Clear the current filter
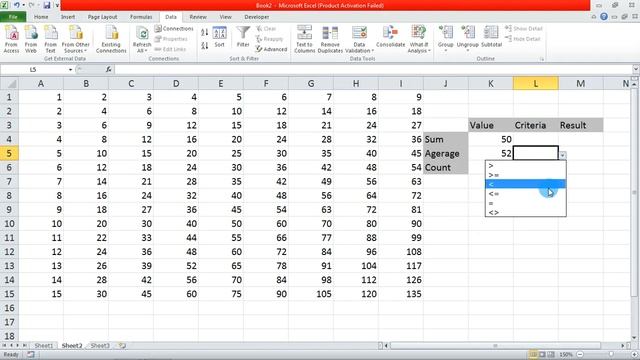Screen dimensions: 640x360 pos(267,29)
